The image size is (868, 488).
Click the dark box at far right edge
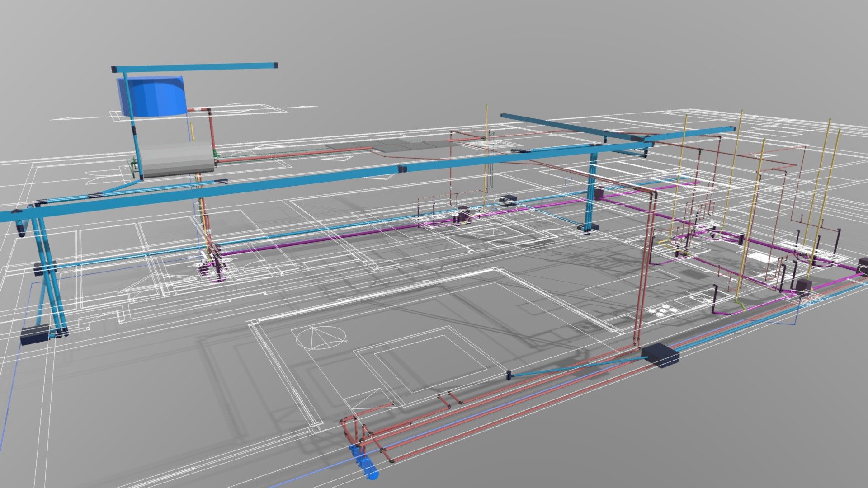point(863,266)
